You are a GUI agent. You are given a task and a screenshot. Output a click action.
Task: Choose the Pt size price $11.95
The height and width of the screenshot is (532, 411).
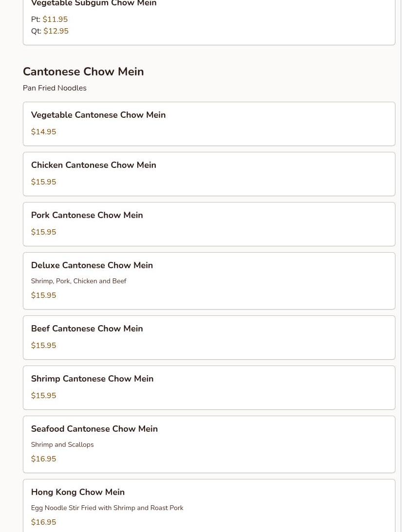click(55, 19)
